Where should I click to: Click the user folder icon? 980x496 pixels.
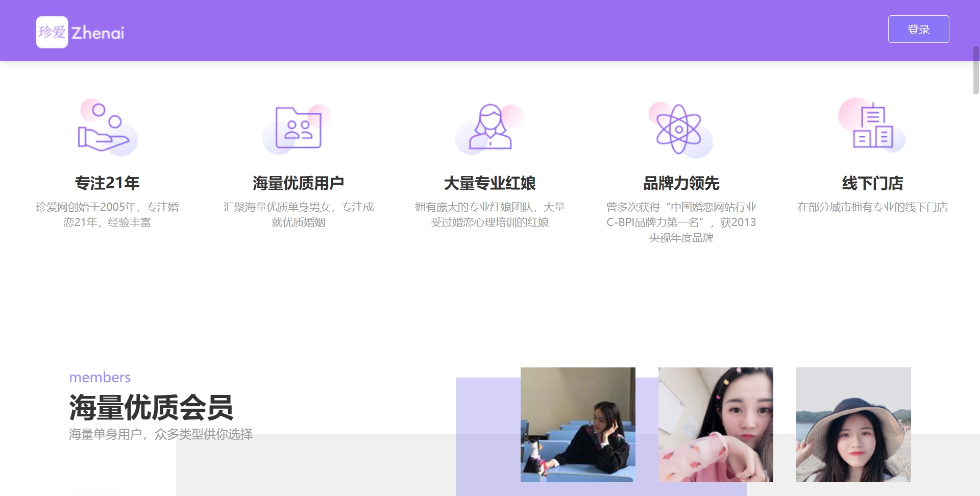tap(298, 128)
